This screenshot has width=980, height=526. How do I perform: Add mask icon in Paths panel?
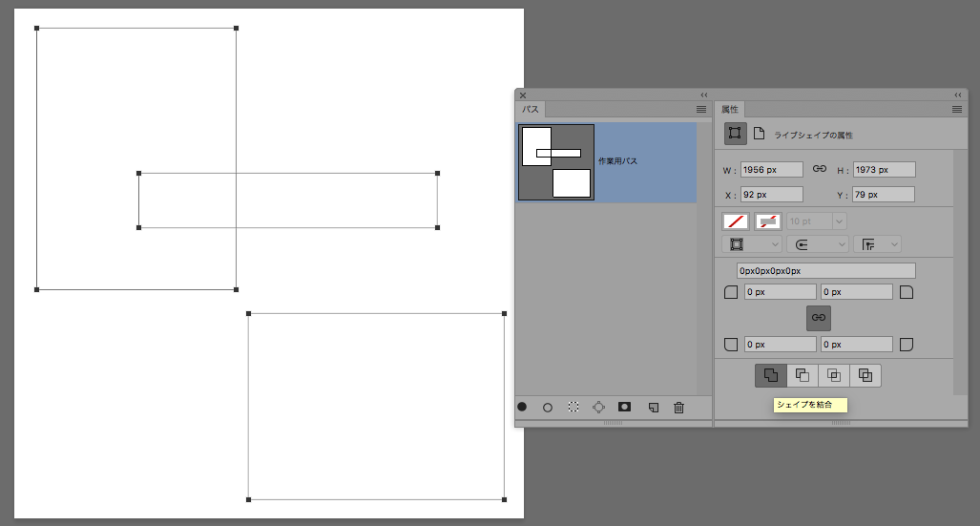click(x=624, y=407)
